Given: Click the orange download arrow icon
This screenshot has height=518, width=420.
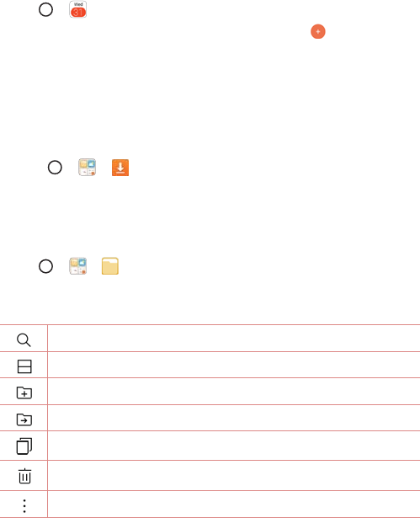Looking at the screenshot, I should tap(120, 168).
